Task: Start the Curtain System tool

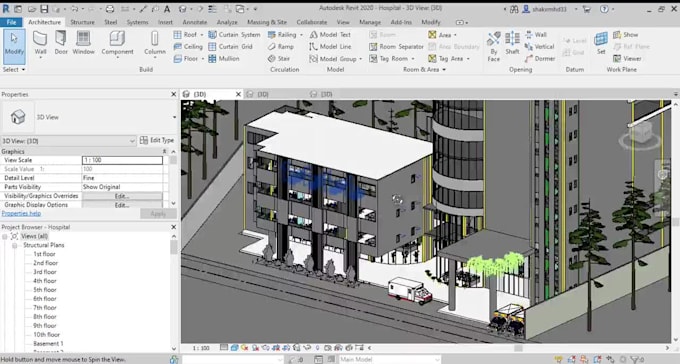Action: pyautogui.click(x=234, y=35)
